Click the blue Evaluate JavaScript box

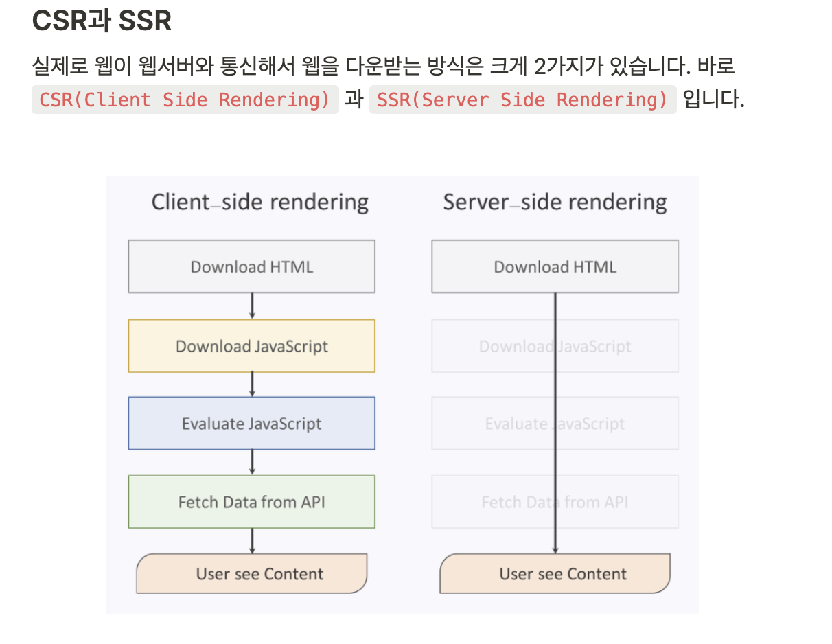[252, 424]
